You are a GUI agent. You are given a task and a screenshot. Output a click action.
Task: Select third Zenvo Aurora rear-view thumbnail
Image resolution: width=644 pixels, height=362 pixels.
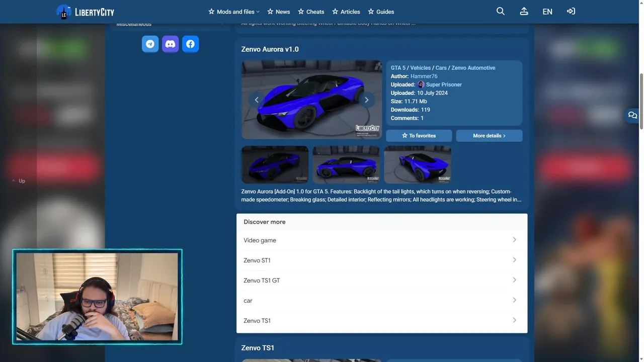pos(418,164)
